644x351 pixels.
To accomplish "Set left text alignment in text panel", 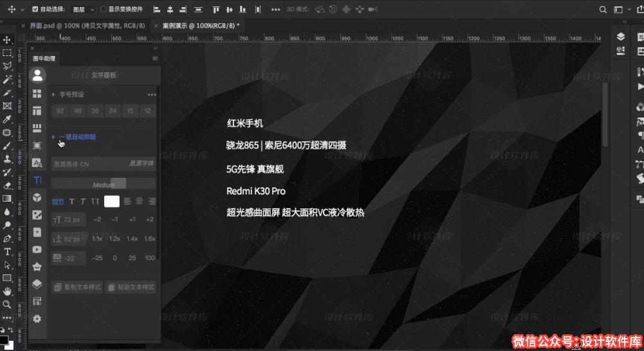I will [x=127, y=201].
